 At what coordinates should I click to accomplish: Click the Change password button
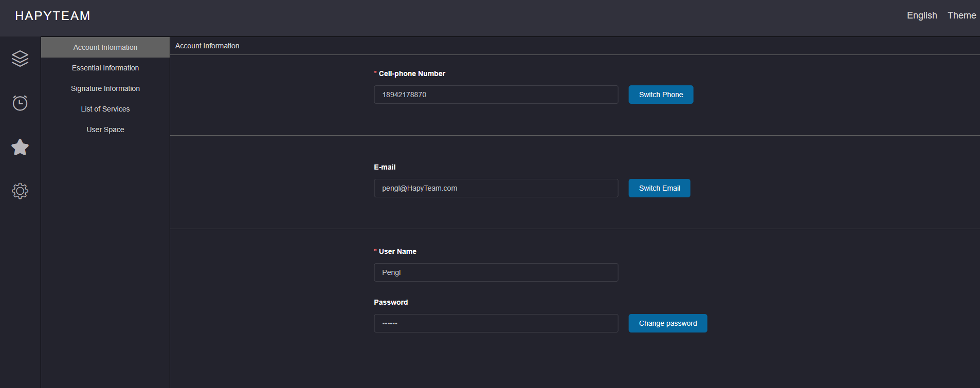tap(668, 323)
